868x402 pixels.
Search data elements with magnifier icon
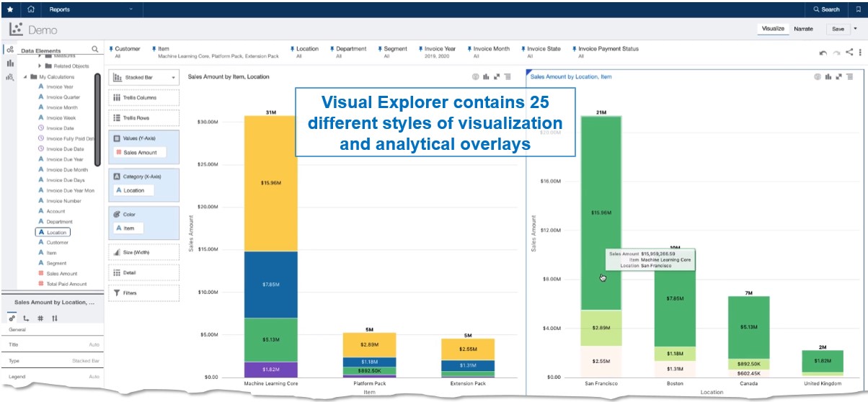pos(94,50)
